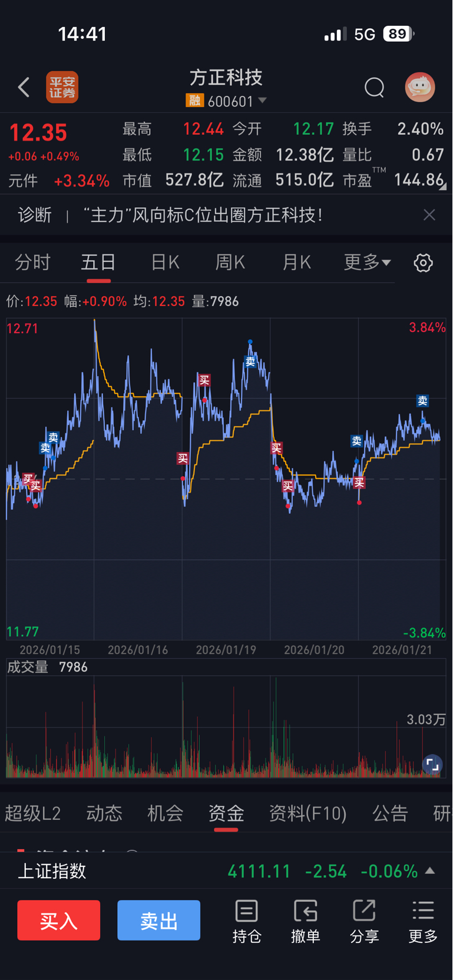Tap the 元件 sector +3.34% link
The image size is (453, 980).
coord(59,181)
